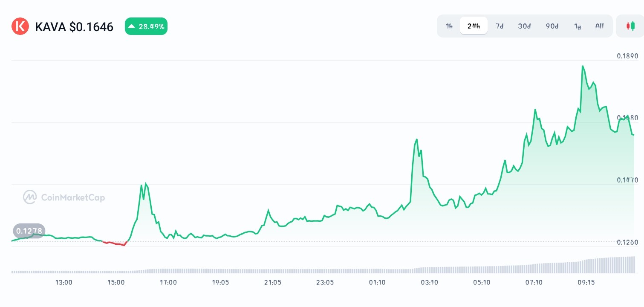The height and width of the screenshot is (307, 644).
Task: Click the KAVA $0.1646 price title
Action: pos(74,27)
